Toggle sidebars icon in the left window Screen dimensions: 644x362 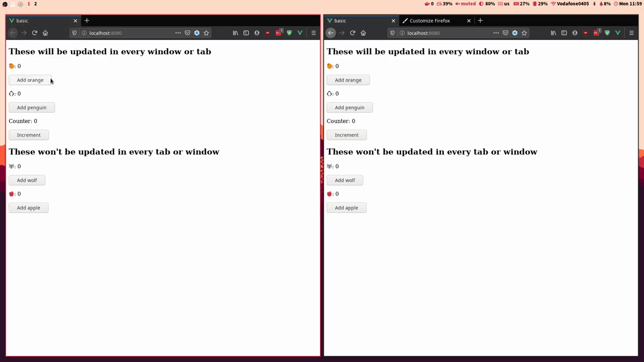(x=246, y=33)
